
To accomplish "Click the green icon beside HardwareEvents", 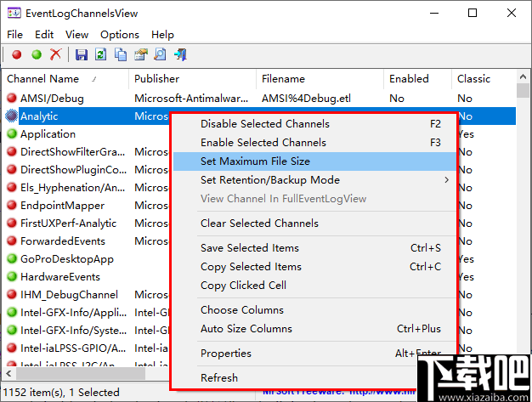I will click(x=12, y=276).
